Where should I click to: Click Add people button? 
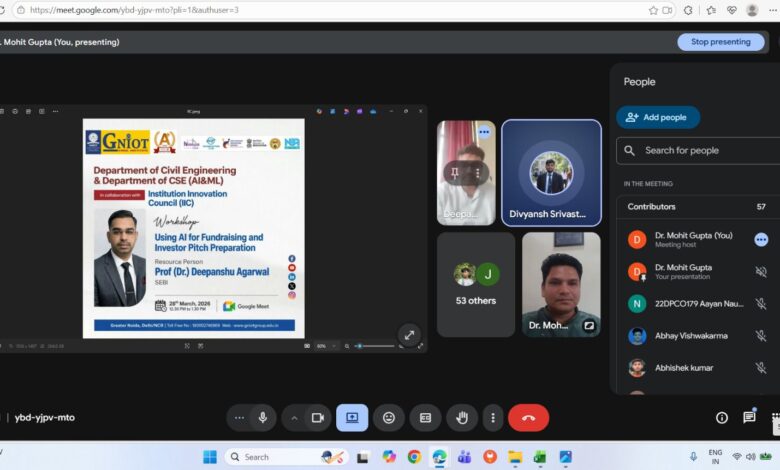pyautogui.click(x=658, y=117)
